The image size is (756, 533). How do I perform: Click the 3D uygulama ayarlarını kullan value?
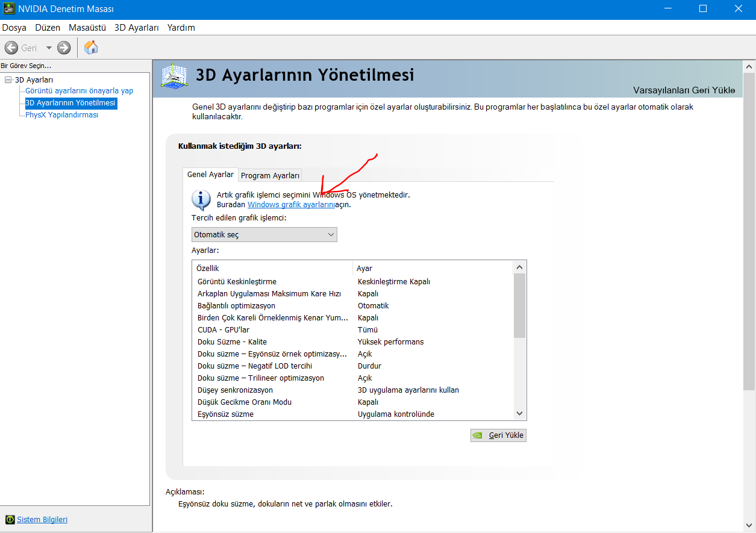coord(408,390)
